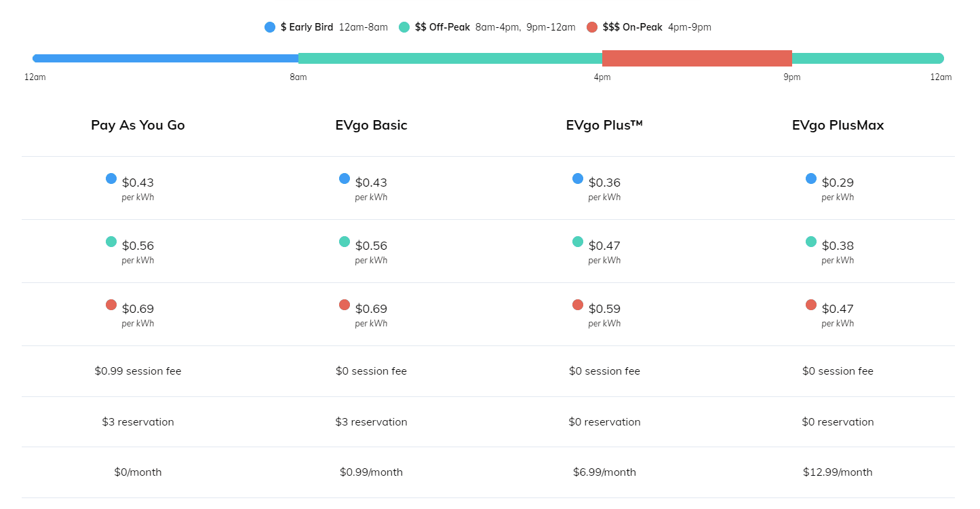Viewport: 980px width, 509px height.
Task: Click the green dot beside EVgo Basic $0.56
Action: (345, 242)
